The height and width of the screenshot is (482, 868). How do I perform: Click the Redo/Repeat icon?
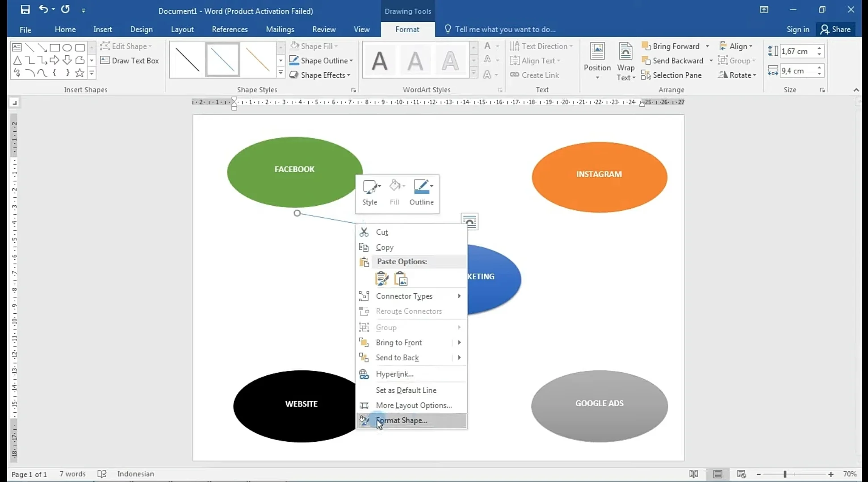point(65,9)
